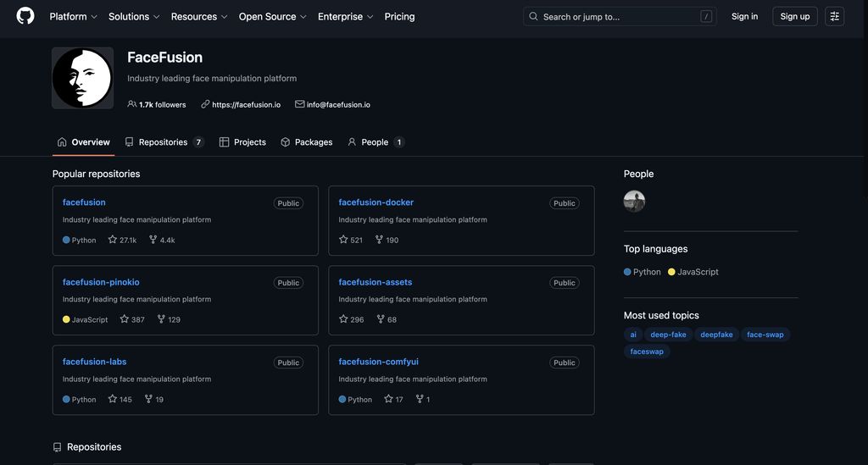
Task: Select the Overview tab
Action: click(x=84, y=142)
